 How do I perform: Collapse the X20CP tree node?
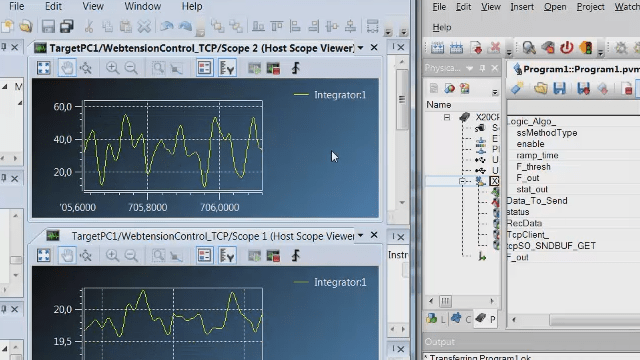447,118
